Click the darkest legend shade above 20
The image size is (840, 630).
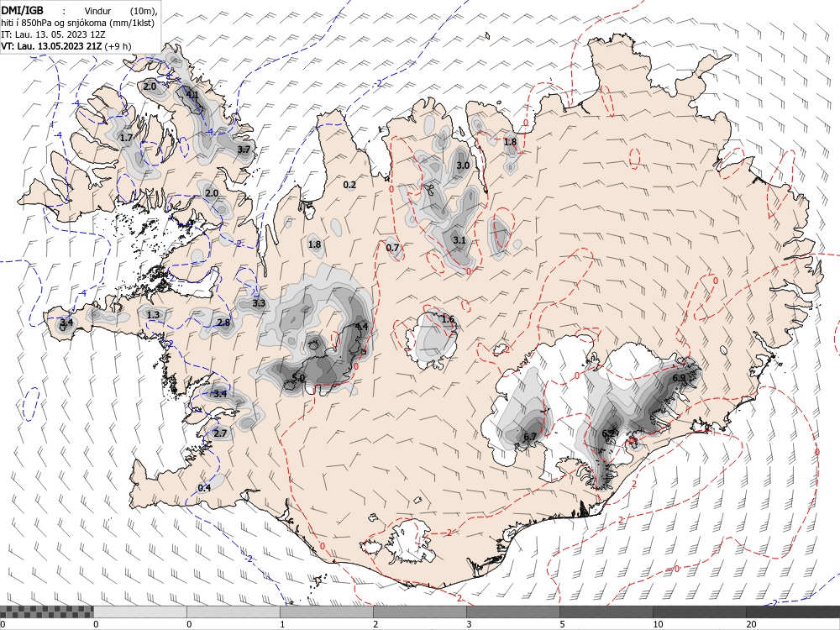coord(793,612)
